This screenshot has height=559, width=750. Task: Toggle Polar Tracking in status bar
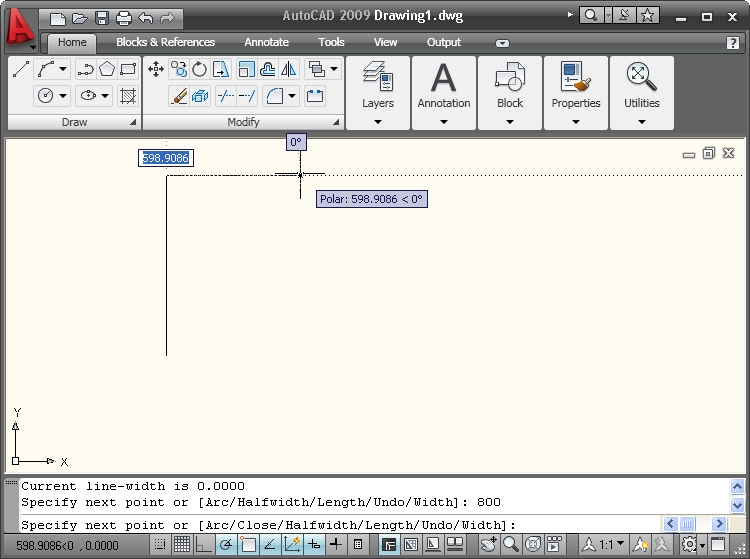tap(226, 544)
